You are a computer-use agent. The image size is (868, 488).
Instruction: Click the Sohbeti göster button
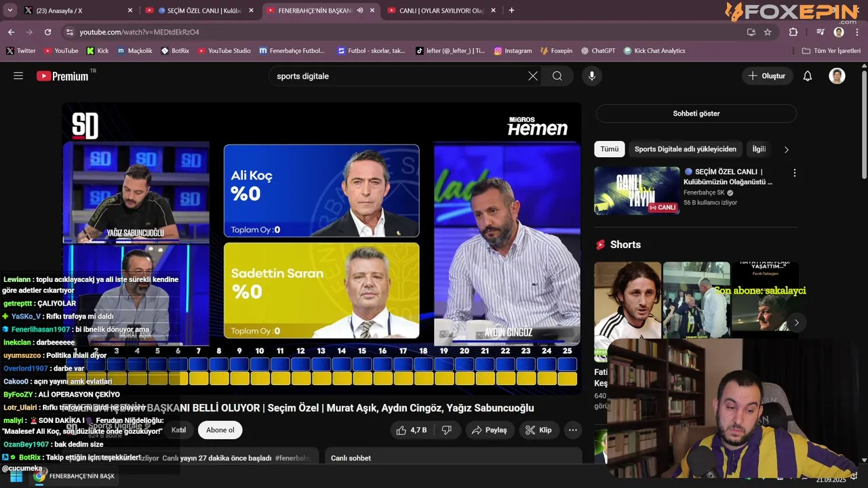(x=696, y=113)
